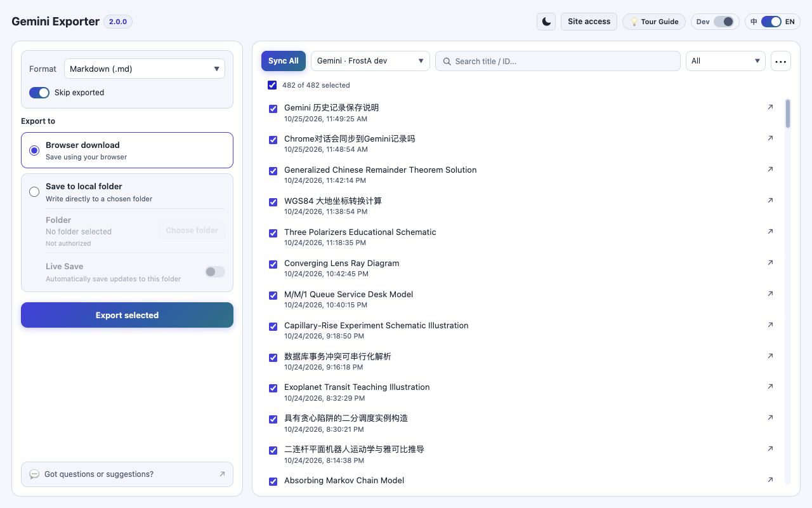The width and height of the screenshot is (812, 508).
Task: Uncheck the M/M/1 Queue Service Desk Model checkbox
Action: click(x=273, y=295)
